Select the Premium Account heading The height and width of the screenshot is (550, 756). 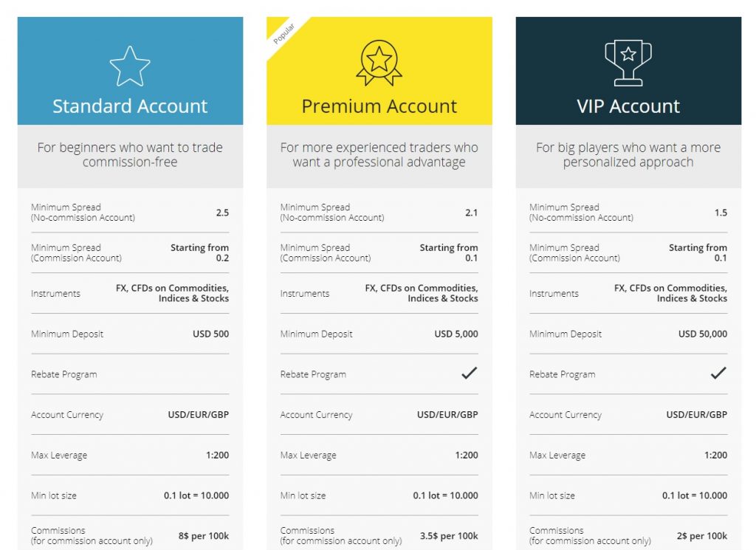[379, 106]
